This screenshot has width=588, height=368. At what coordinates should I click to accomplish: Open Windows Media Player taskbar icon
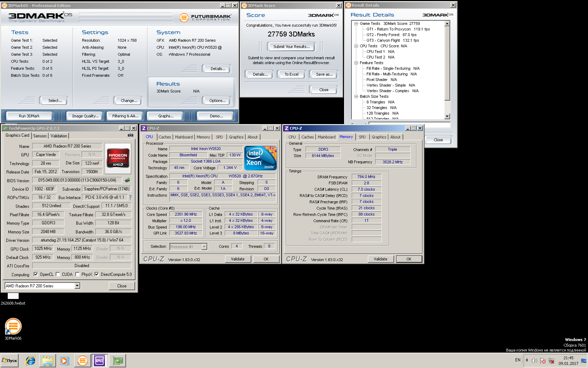64,360
